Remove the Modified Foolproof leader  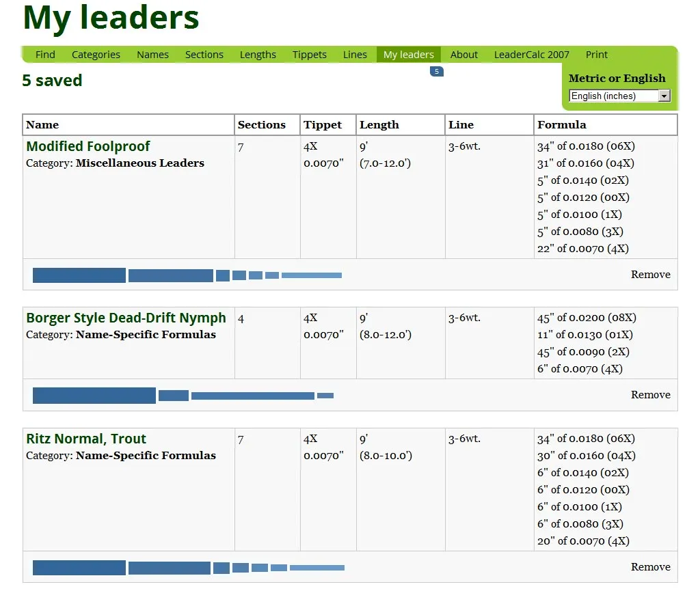(650, 275)
